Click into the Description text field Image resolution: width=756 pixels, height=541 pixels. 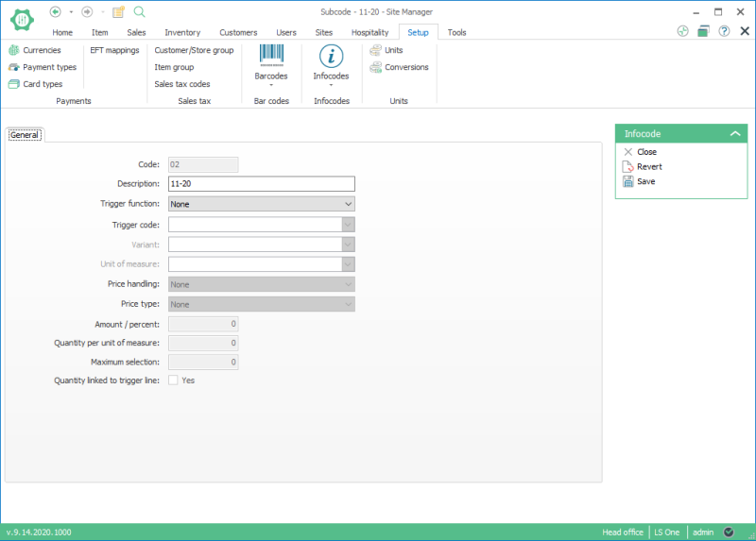tap(261, 184)
